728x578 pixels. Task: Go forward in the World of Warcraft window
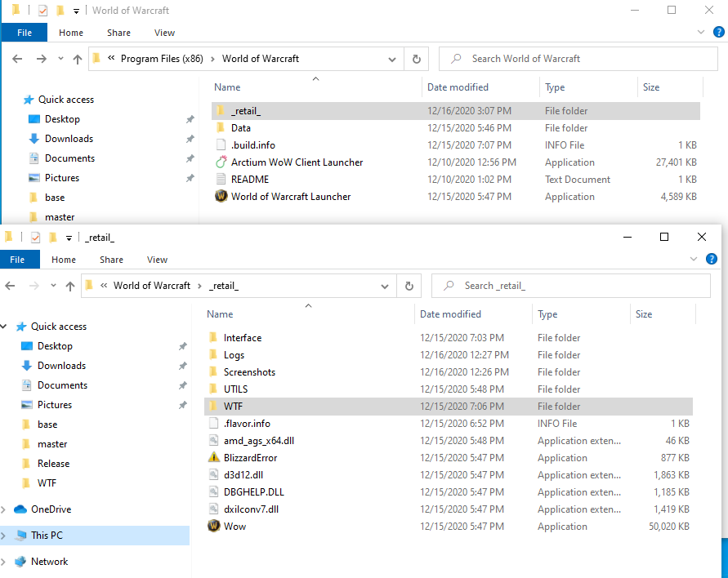tap(42, 59)
